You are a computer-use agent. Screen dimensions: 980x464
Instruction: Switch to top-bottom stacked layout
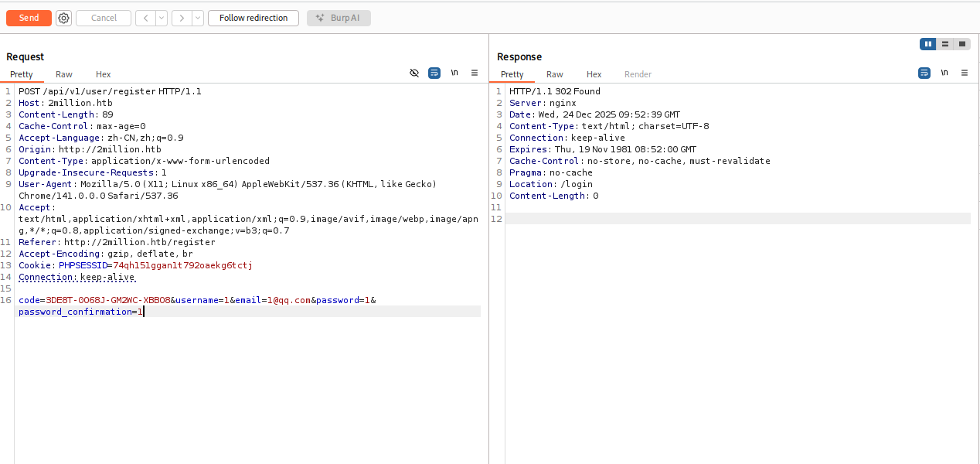(x=945, y=44)
